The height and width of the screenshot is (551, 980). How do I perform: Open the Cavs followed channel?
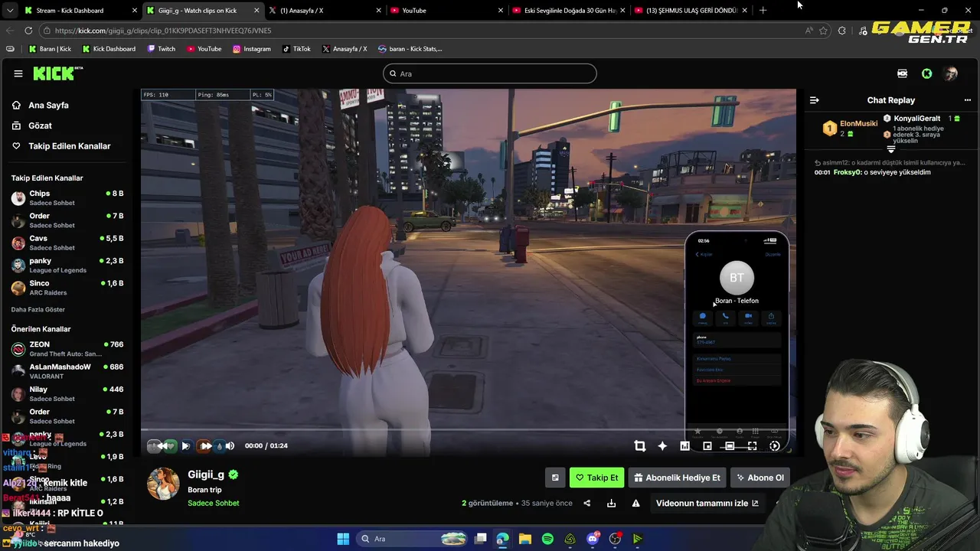click(67, 243)
